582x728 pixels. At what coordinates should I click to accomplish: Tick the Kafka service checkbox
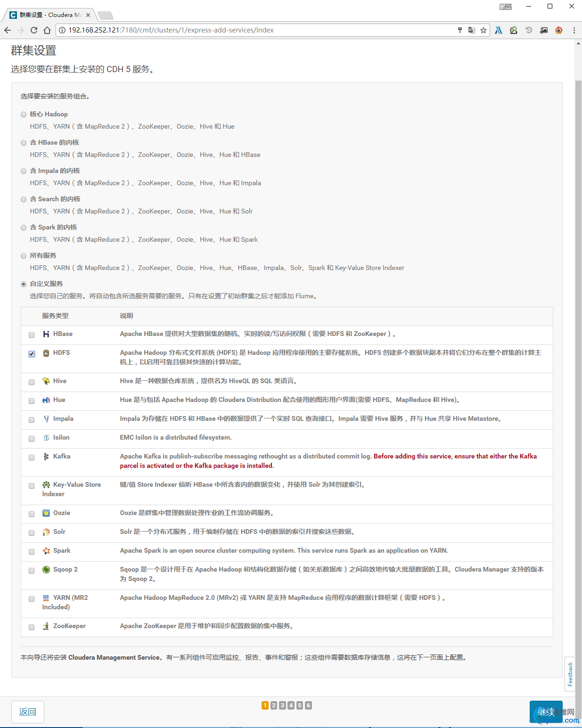click(32, 458)
